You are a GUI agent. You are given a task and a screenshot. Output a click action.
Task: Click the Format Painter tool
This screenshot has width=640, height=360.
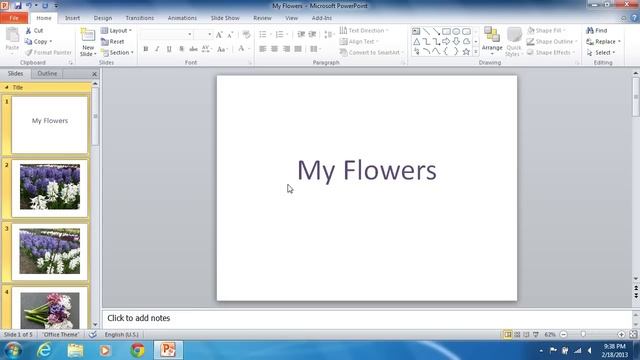[48, 53]
